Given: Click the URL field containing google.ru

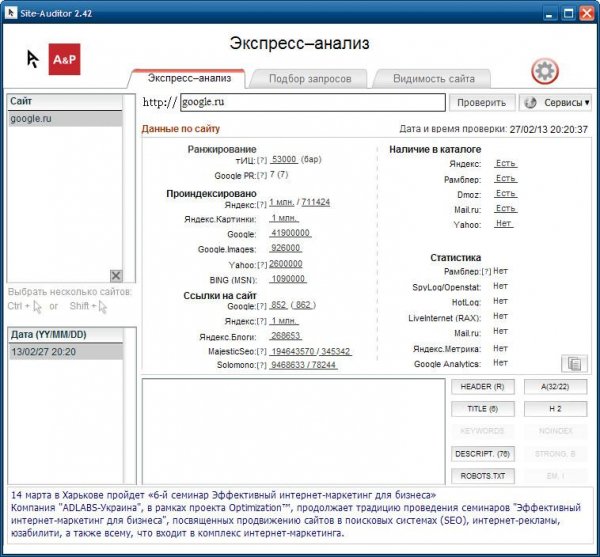Looking at the screenshot, I should tap(313, 103).
